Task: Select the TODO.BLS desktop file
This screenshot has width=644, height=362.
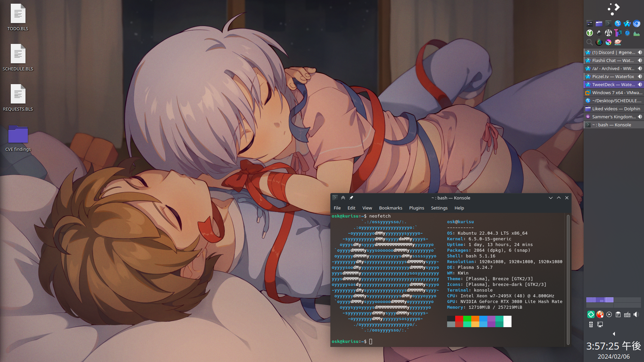Action: pyautogui.click(x=18, y=17)
